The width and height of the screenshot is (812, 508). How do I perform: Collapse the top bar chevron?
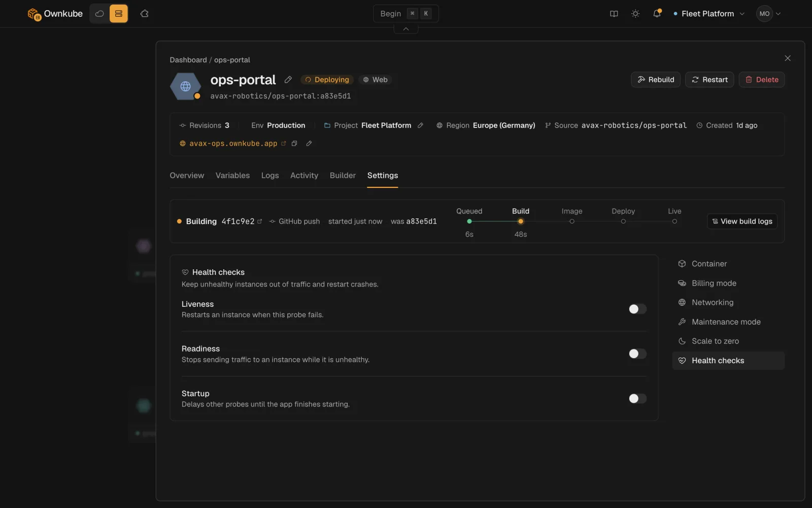[x=406, y=29]
